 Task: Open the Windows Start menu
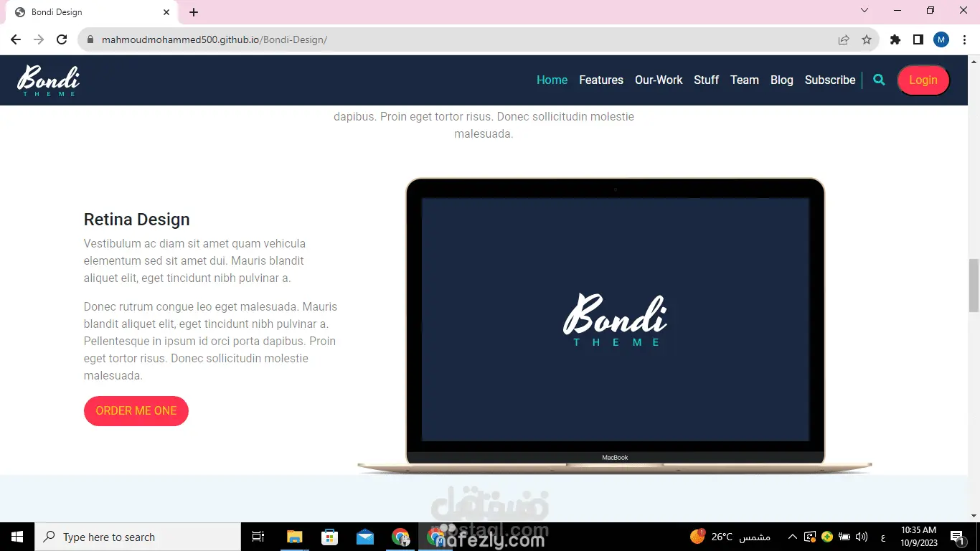point(17,537)
